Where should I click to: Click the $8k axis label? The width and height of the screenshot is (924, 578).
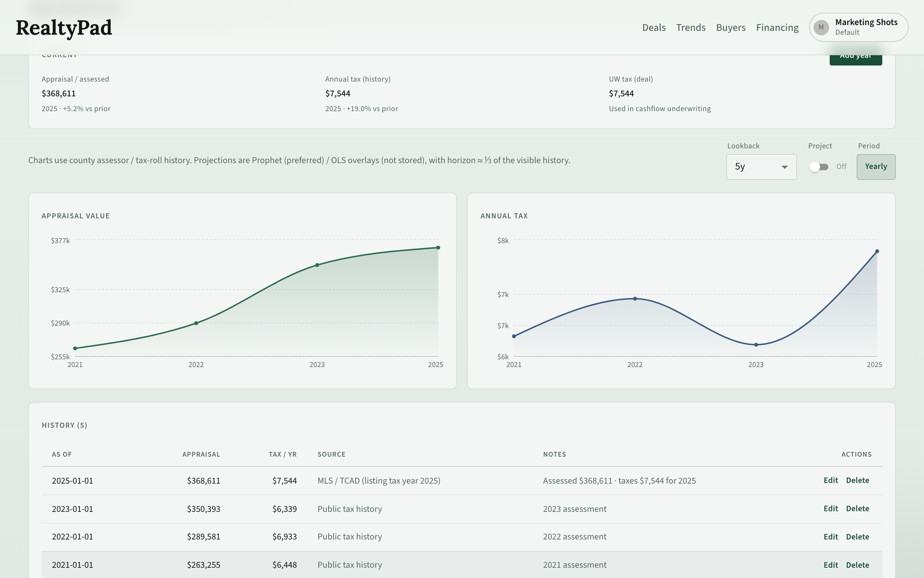tap(503, 241)
